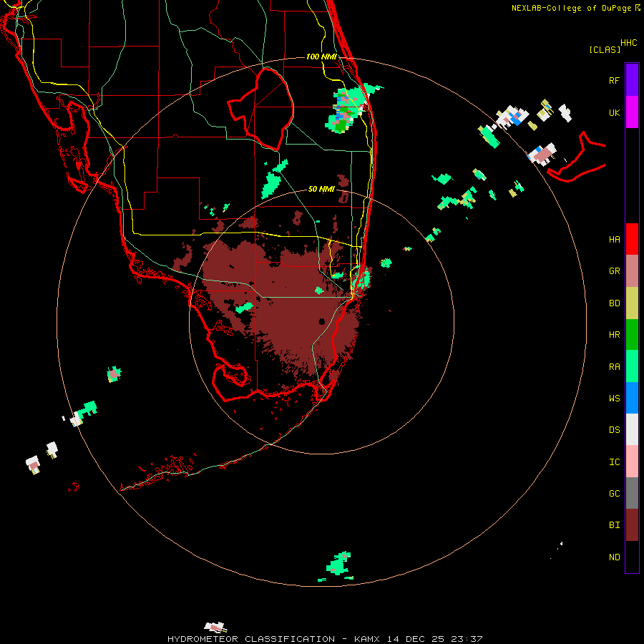The height and width of the screenshot is (644, 644).
Task: Select the light pink IC legend swatch
Action: click(x=632, y=462)
